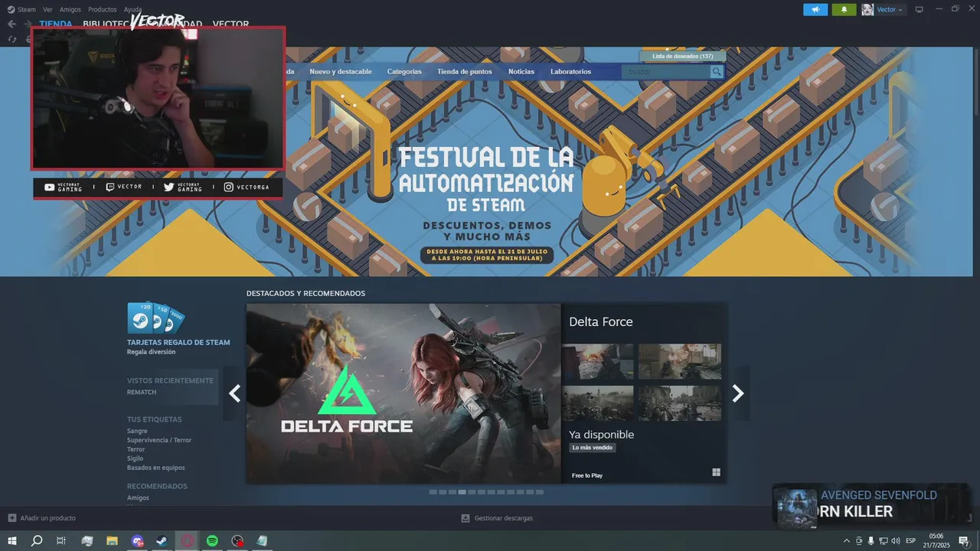This screenshot has height=551, width=980.
Task: Click the ESP language indicator
Action: 911,541
